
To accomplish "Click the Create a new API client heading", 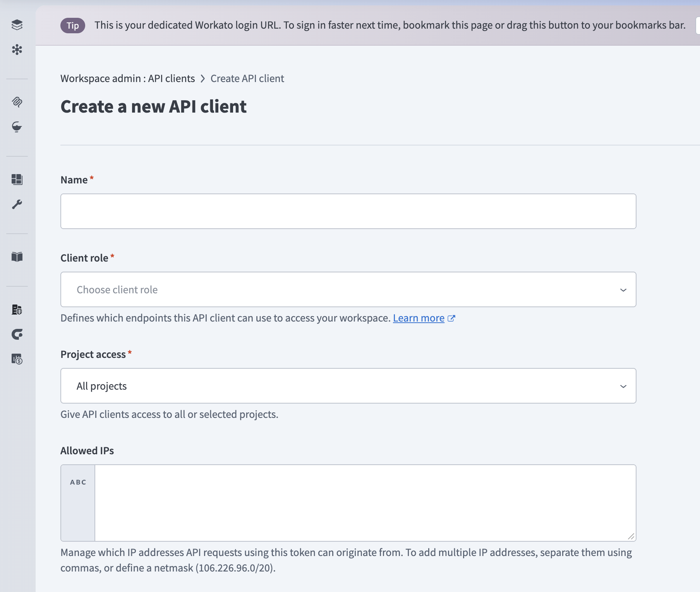I will click(154, 107).
